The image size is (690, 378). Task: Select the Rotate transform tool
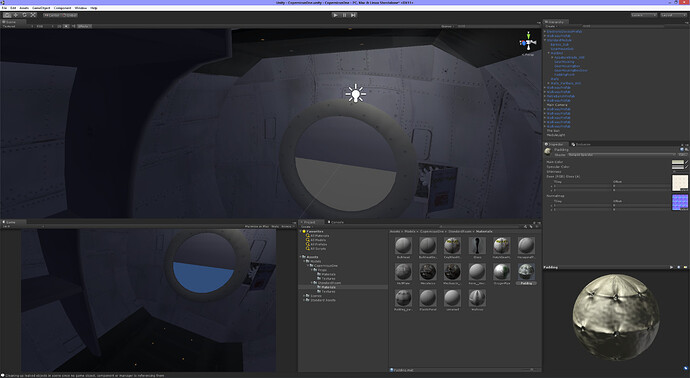click(x=24, y=15)
